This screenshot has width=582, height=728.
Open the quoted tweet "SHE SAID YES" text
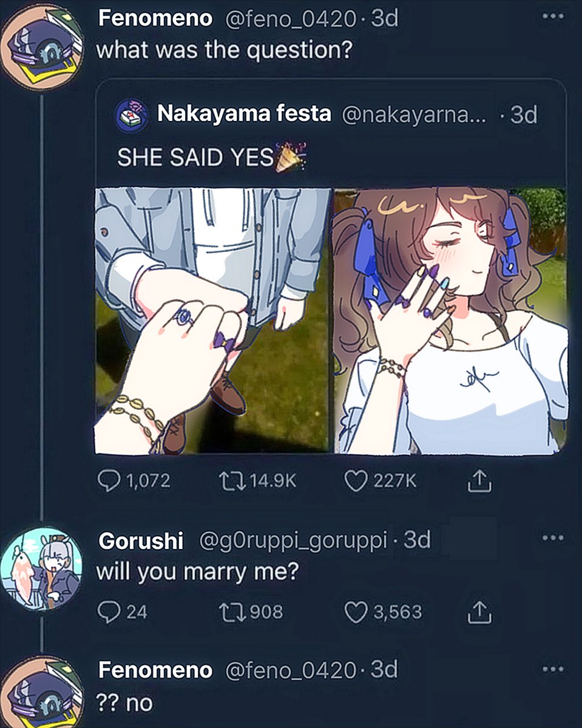click(x=195, y=157)
